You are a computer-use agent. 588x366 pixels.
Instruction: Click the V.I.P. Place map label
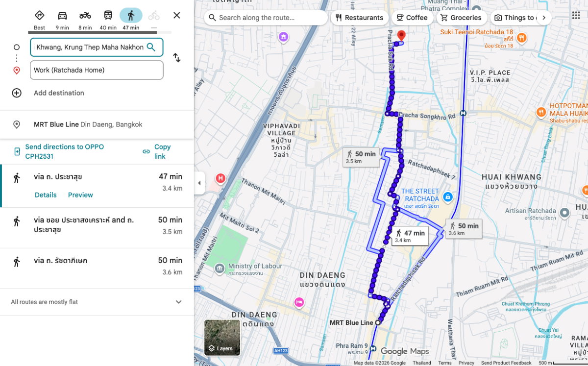[490, 75]
